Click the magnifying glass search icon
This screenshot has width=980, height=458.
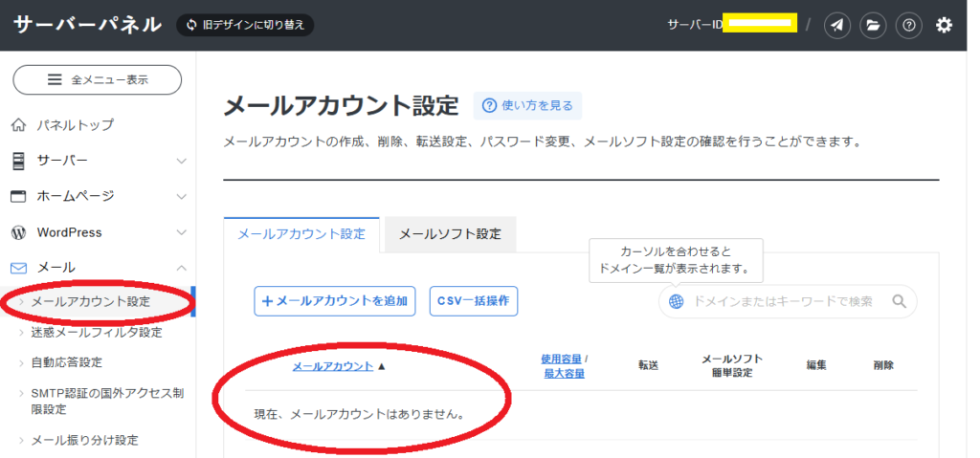[x=899, y=301]
